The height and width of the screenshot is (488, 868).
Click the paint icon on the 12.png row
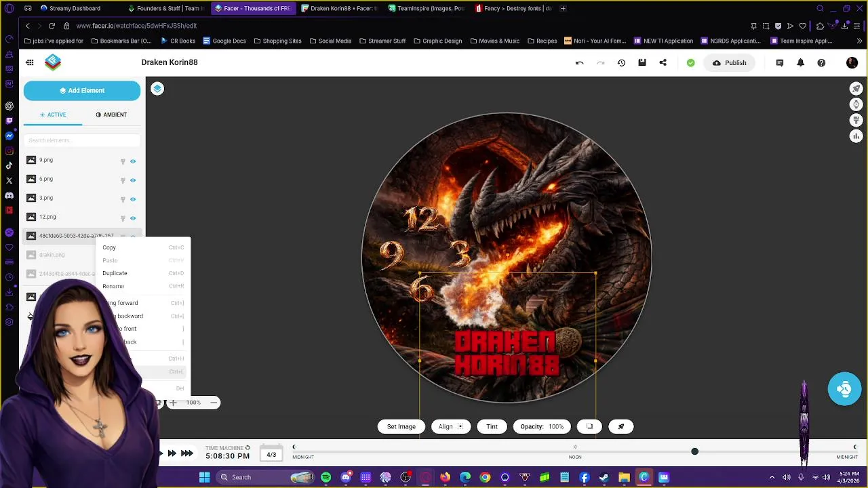tap(123, 218)
